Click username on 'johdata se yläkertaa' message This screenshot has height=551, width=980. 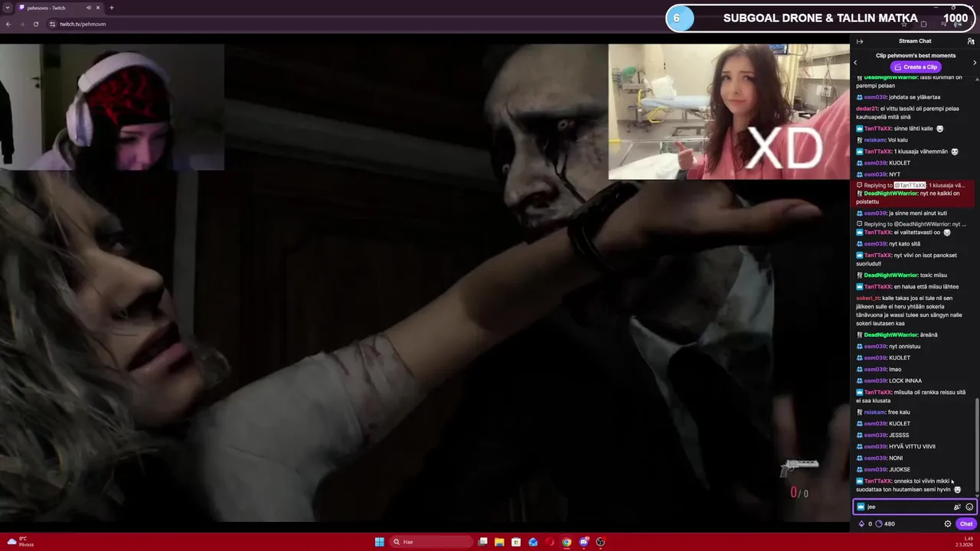(874, 97)
